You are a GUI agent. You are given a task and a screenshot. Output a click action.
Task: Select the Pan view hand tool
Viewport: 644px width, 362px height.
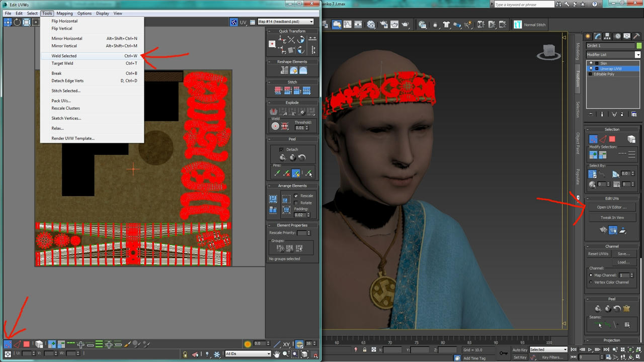pos(276,354)
